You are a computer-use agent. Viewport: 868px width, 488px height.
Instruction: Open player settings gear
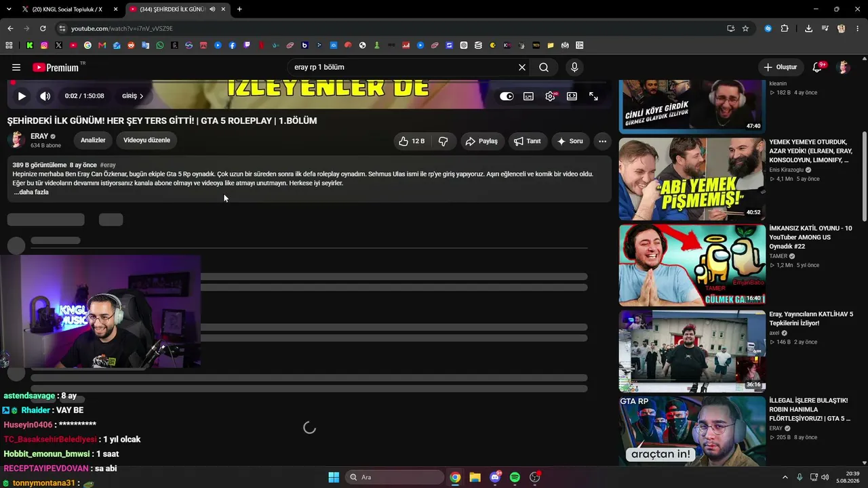[550, 96]
